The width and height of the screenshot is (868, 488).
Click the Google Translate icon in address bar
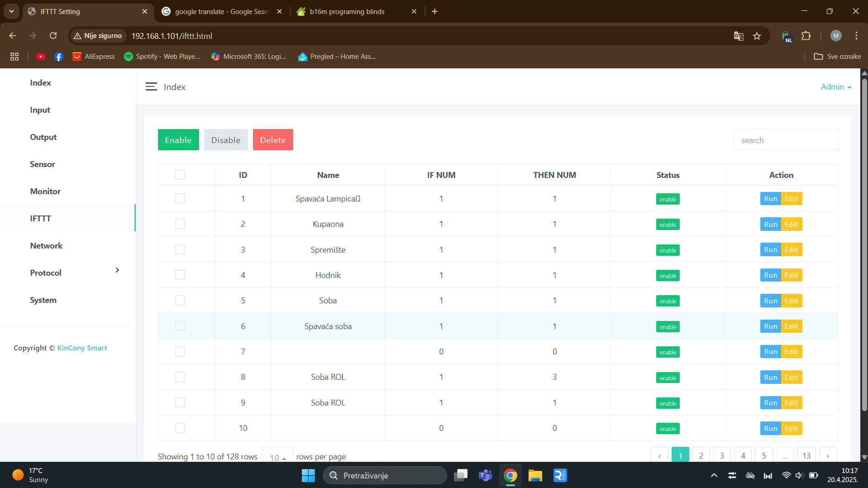(739, 36)
